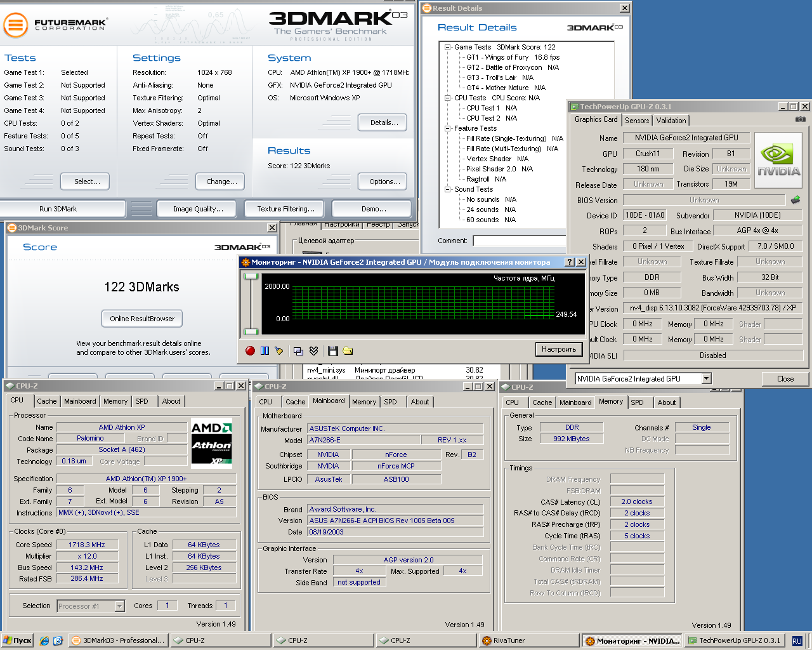Switch to 3DMark03 - Professional taskbar item
Viewport: 812px width, 650px height.
tap(119, 640)
